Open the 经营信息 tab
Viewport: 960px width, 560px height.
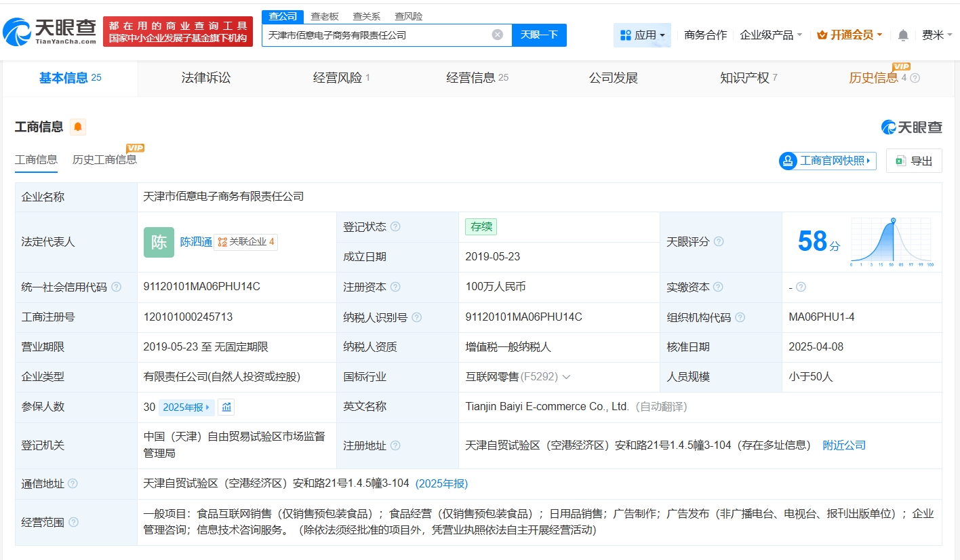pos(477,78)
